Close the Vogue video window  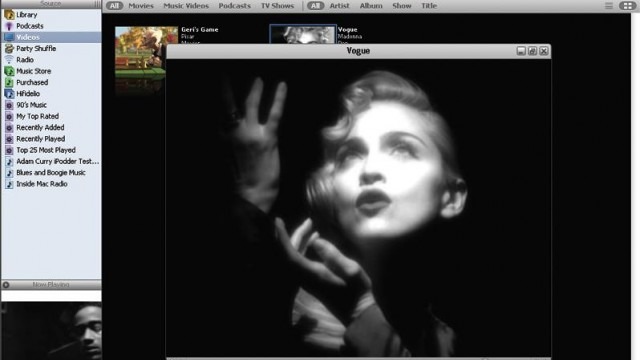(x=544, y=51)
